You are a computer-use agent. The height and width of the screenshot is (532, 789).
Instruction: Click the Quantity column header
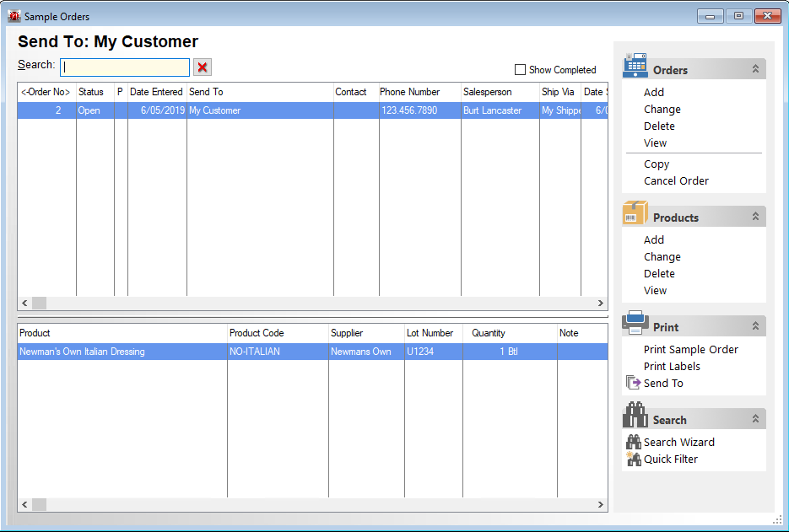point(510,333)
